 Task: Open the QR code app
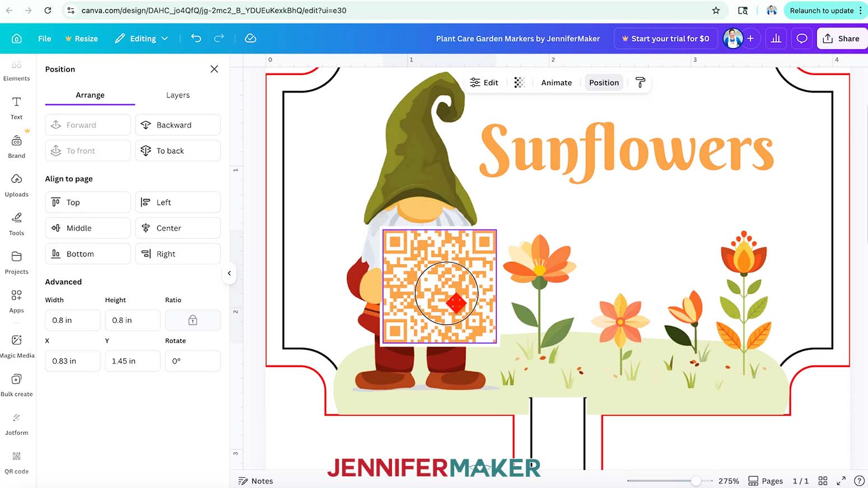[x=17, y=463]
